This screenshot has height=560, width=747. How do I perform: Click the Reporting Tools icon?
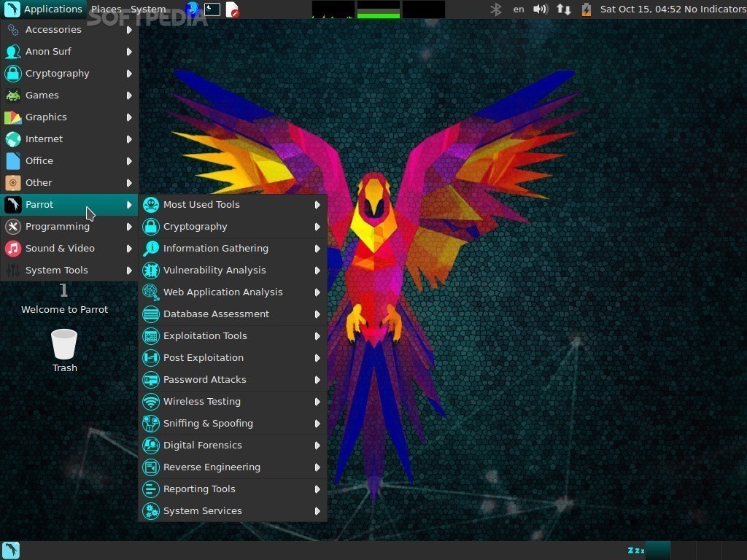tap(151, 489)
